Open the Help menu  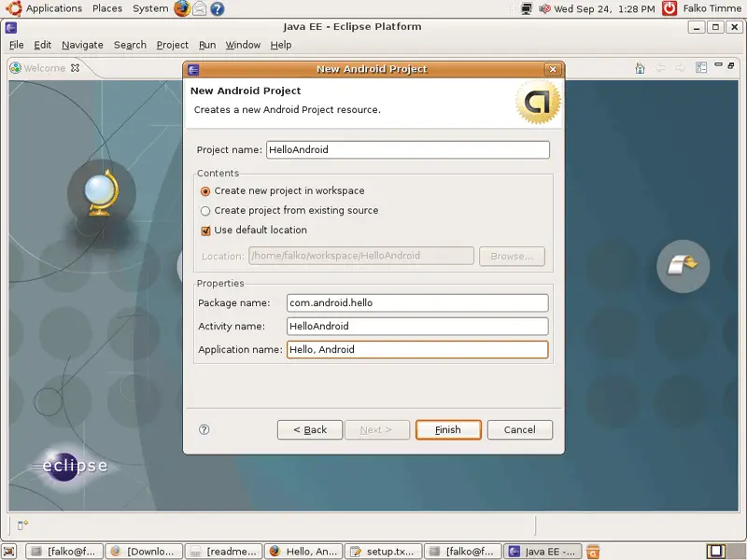coord(281,45)
